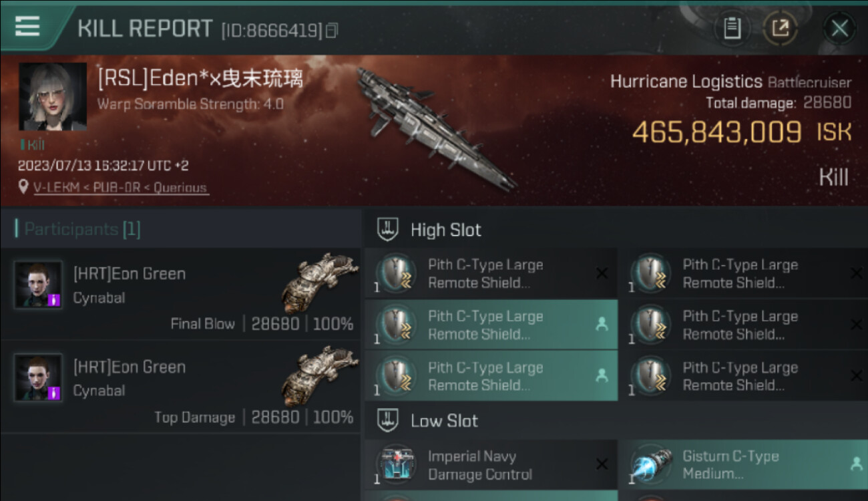Open the hamburger menu icon
Screen dimensions: 868x501
27,26
